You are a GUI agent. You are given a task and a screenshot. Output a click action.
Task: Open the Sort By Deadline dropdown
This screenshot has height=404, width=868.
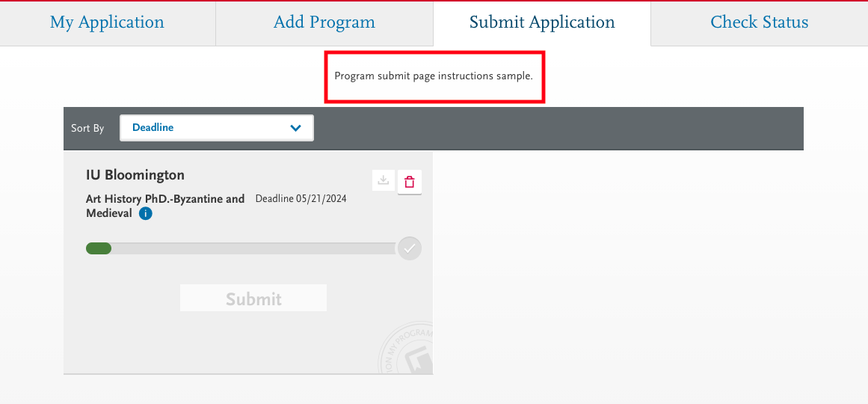216,128
